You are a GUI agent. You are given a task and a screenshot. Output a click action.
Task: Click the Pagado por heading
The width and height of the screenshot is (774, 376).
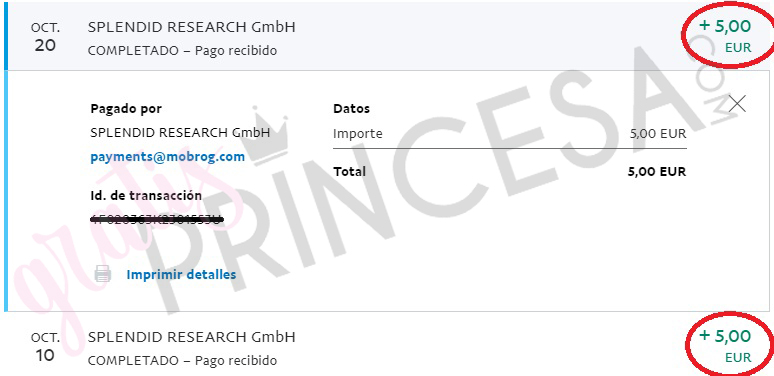point(126,109)
